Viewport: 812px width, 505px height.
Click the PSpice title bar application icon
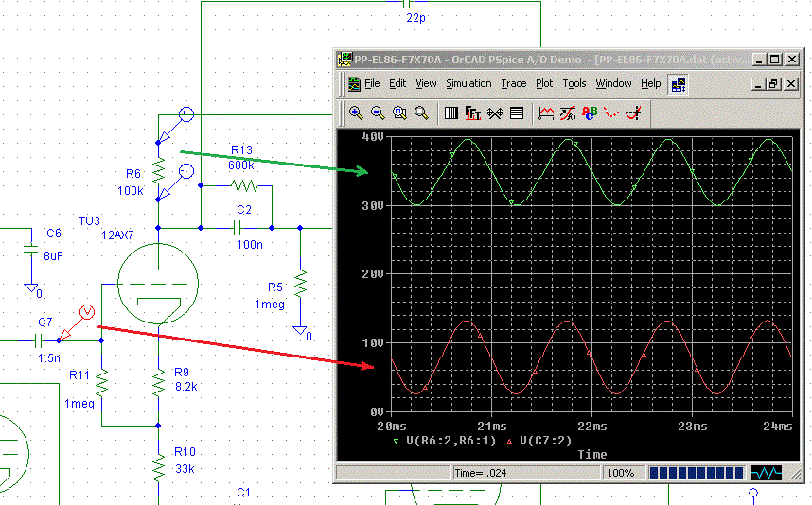[x=344, y=60]
